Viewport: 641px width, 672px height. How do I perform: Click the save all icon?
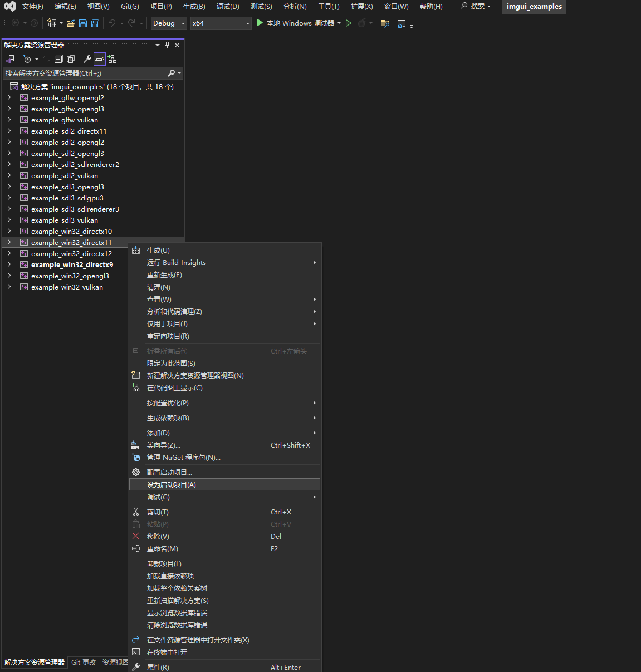point(95,23)
